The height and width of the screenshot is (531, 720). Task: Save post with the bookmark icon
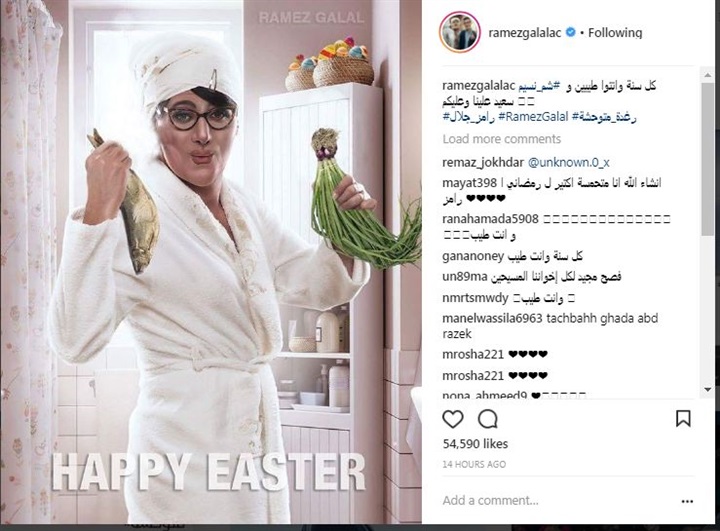tap(683, 419)
